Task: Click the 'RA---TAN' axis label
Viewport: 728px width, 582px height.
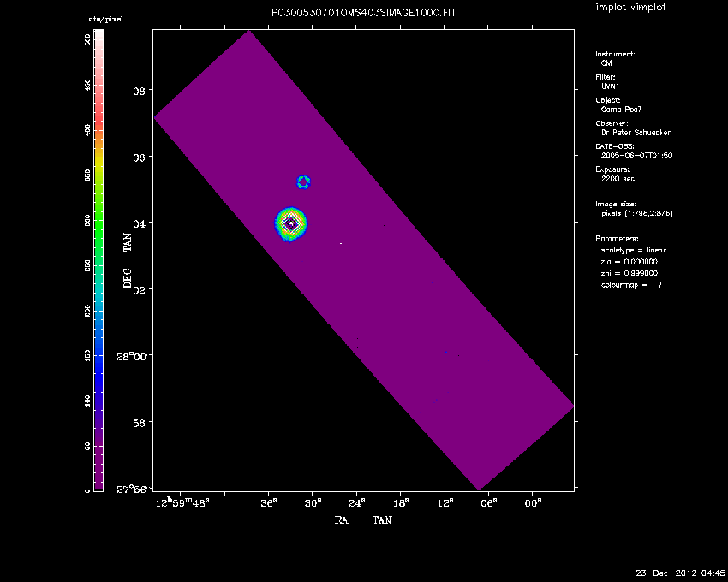Action: [363, 520]
